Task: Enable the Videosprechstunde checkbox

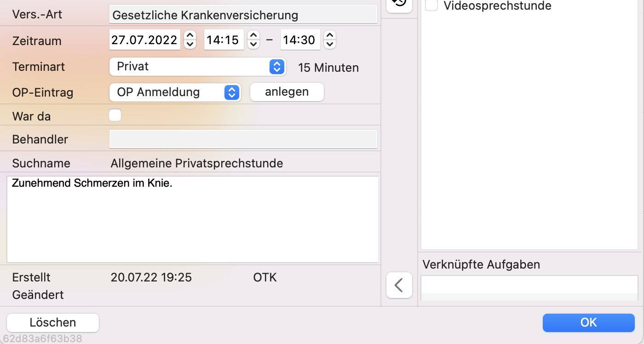Action: click(x=431, y=6)
